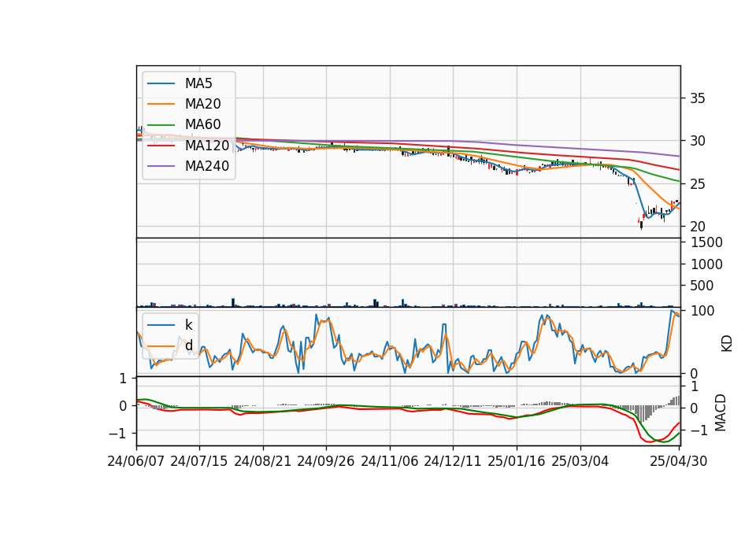This screenshot has height=543, width=756.
Task: Click the 24/06/07 date label
Action: point(136,461)
